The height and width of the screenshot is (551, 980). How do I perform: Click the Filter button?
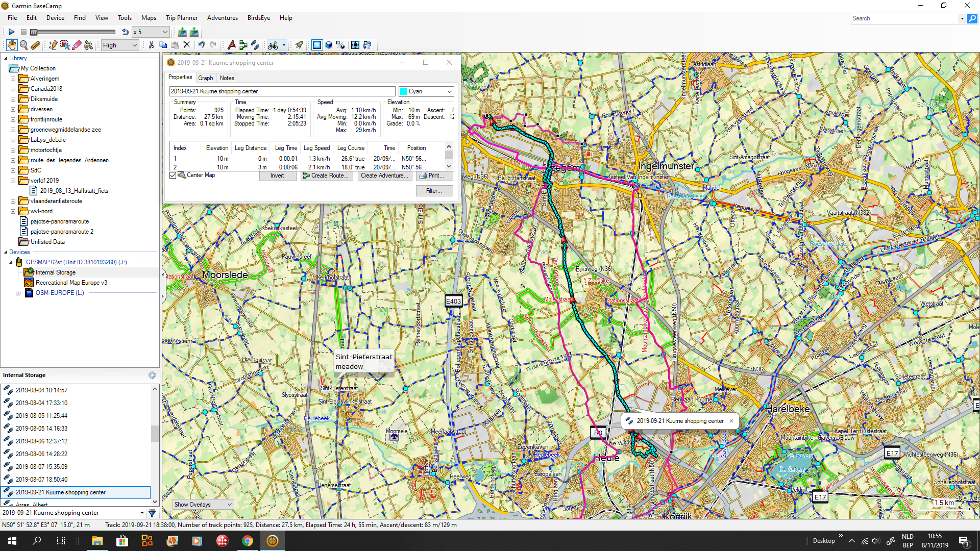coord(435,191)
